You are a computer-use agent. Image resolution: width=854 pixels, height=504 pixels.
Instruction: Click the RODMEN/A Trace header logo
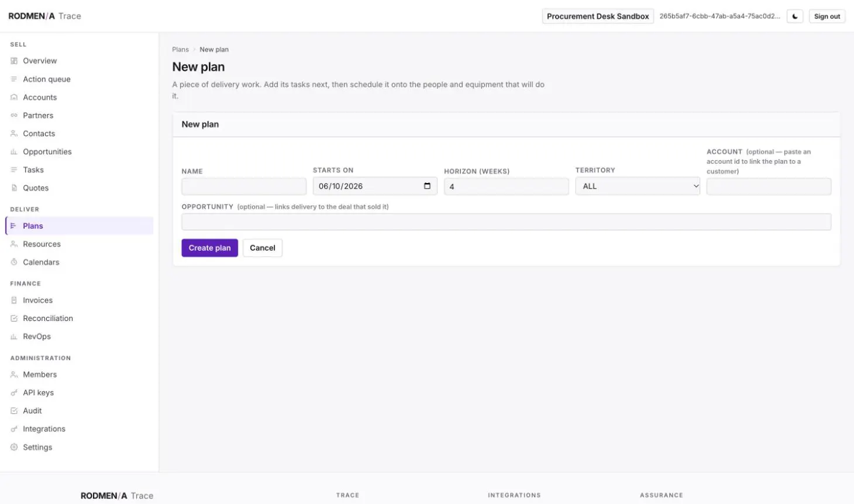click(44, 16)
